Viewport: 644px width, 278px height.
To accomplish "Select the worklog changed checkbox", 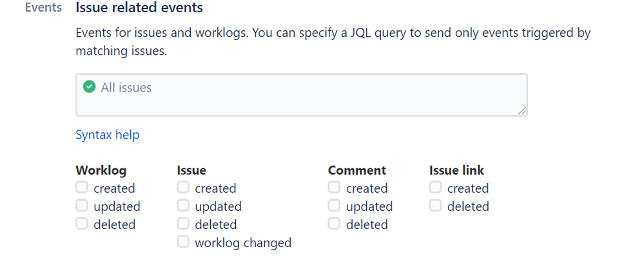I will coord(183,242).
